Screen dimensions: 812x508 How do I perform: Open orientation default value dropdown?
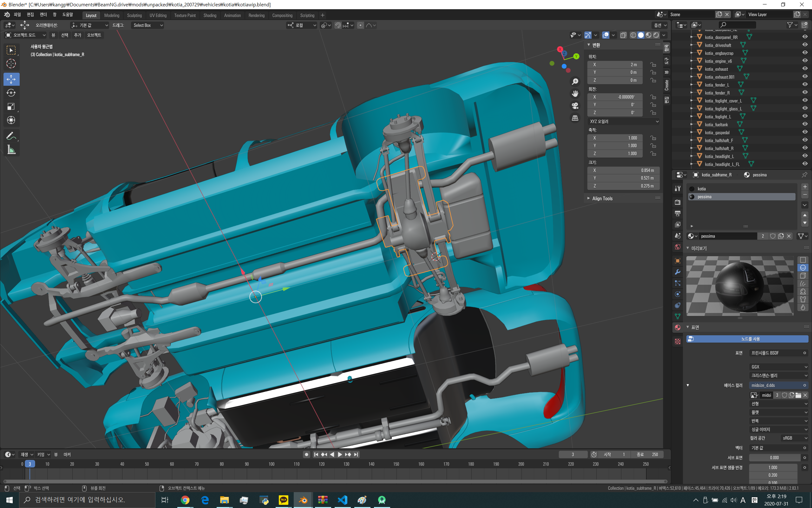[x=89, y=25]
